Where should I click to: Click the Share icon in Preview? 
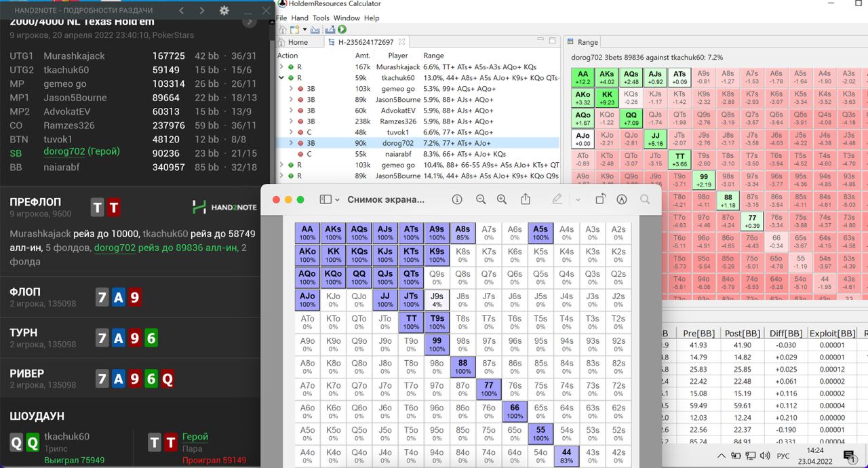pos(526,199)
